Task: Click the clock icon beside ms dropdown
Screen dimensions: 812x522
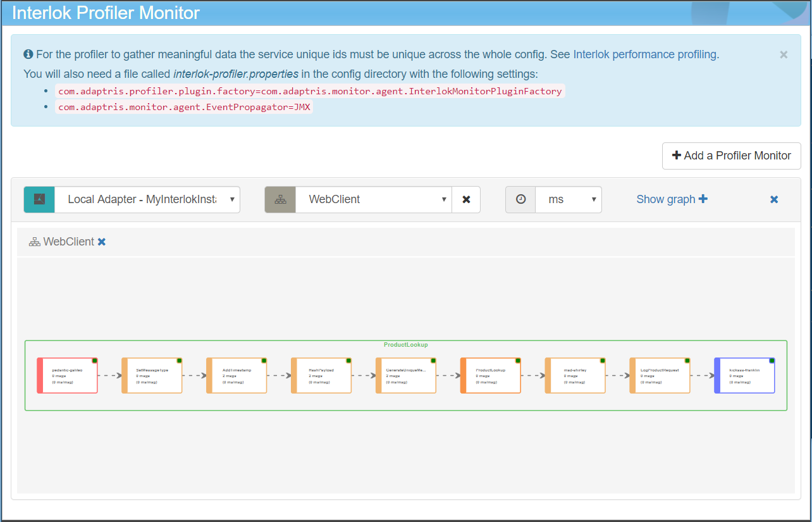Action: point(520,199)
